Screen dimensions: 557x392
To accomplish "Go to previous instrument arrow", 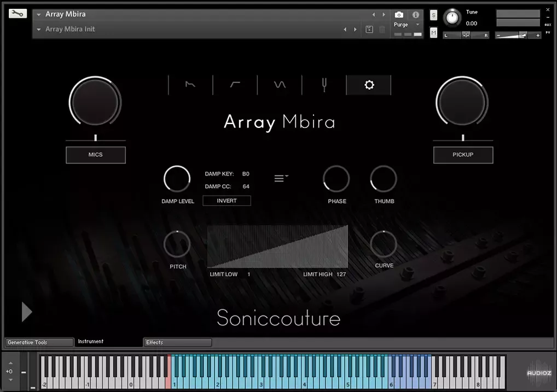I will [373, 15].
